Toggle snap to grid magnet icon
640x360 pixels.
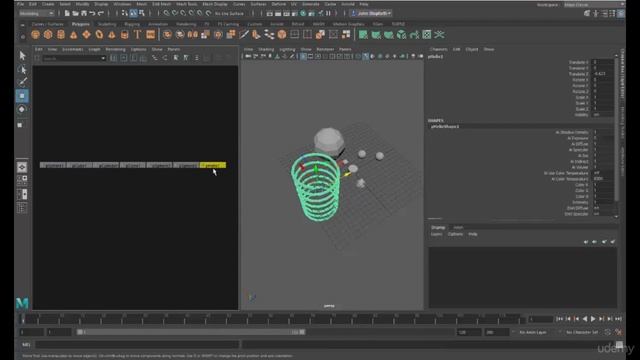pos(167,13)
